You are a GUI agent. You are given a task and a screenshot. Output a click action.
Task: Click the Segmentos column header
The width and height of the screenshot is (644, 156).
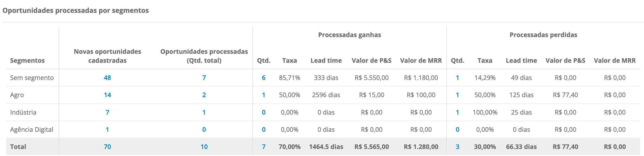click(x=27, y=61)
